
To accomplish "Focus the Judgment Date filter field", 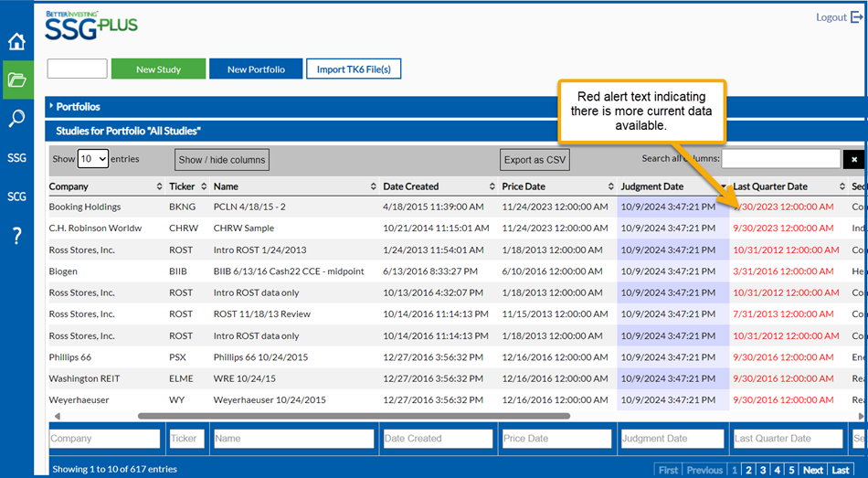I will (672, 439).
